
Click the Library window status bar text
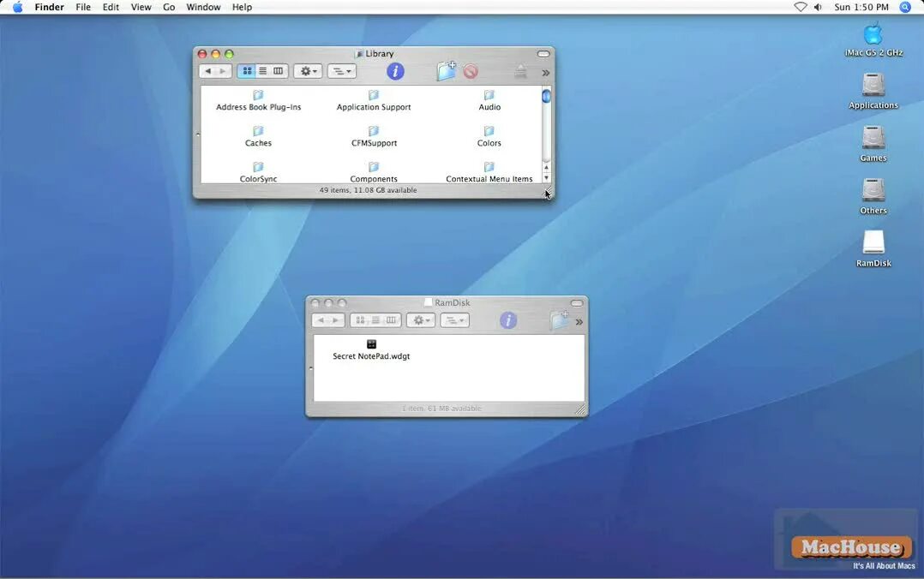pyautogui.click(x=369, y=190)
